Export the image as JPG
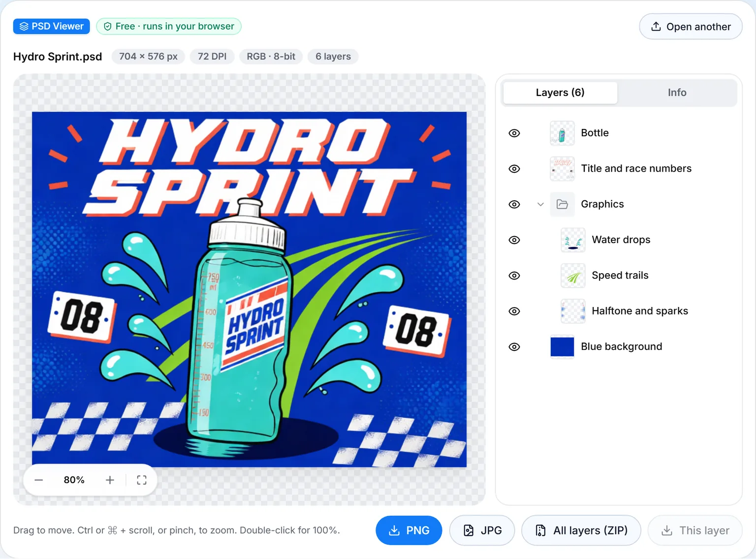Screen dimensions: 756x559 [482, 530]
